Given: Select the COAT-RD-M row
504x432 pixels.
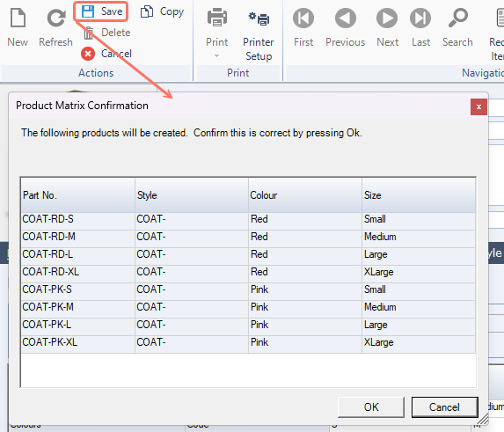Looking at the screenshot, I should tap(248, 237).
